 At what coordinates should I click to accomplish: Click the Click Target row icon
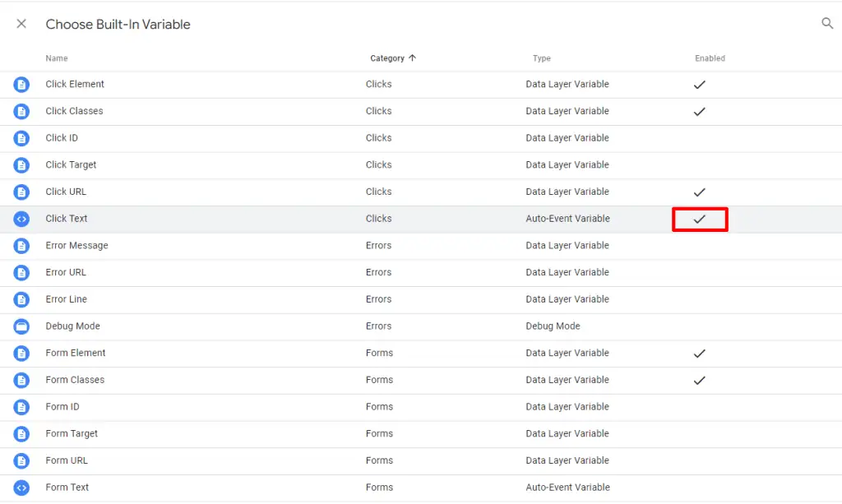(21, 165)
